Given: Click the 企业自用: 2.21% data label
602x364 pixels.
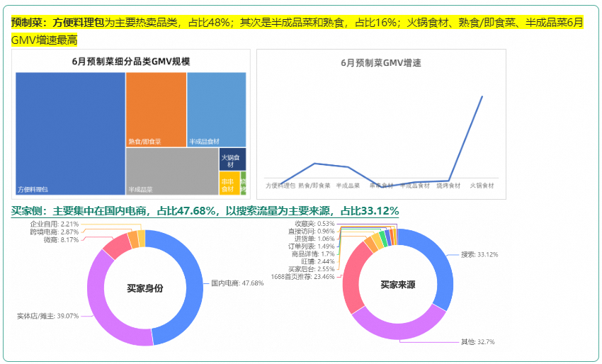Looking at the screenshot, I should [x=55, y=223].
